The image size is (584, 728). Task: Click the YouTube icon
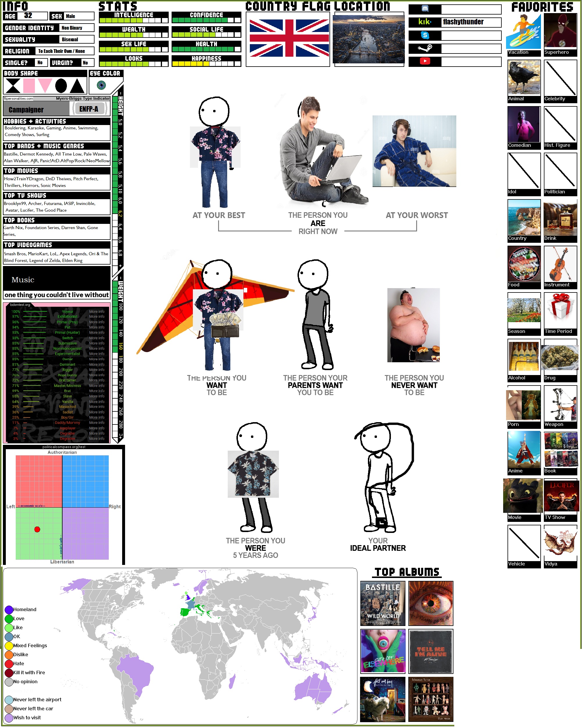pyautogui.click(x=425, y=61)
